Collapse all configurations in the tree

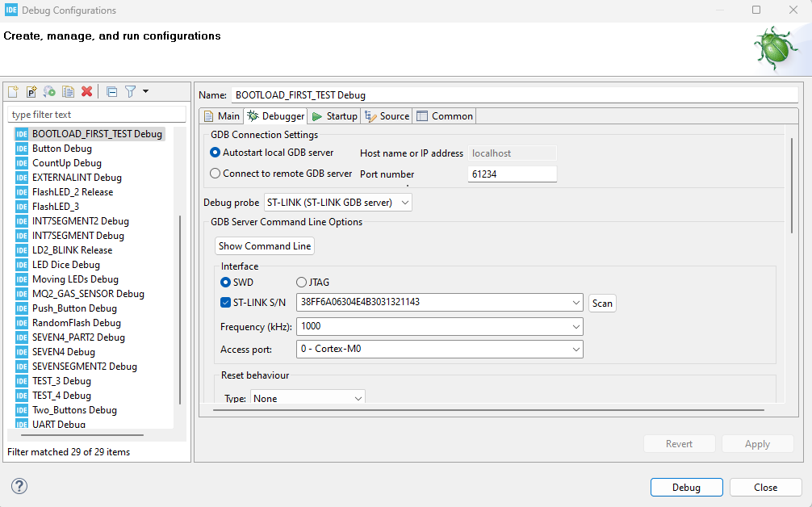(x=111, y=91)
